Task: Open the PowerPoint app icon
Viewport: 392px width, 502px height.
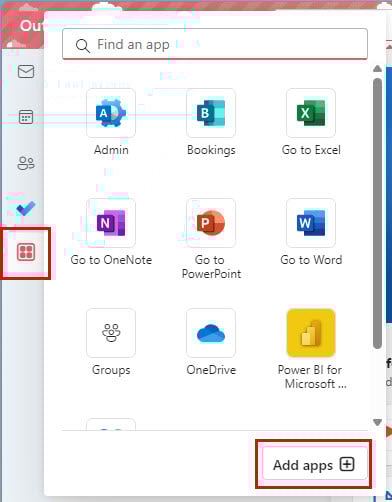Action: tap(211, 223)
